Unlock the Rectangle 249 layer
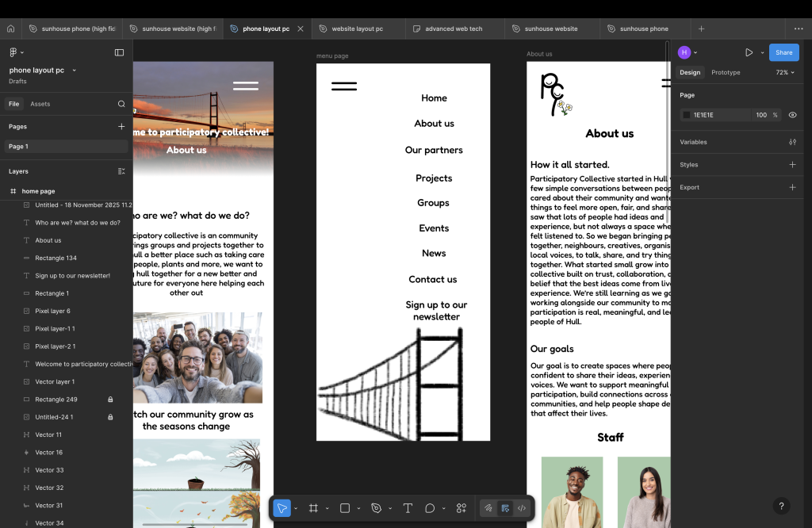This screenshot has height=528, width=812. tap(110, 400)
